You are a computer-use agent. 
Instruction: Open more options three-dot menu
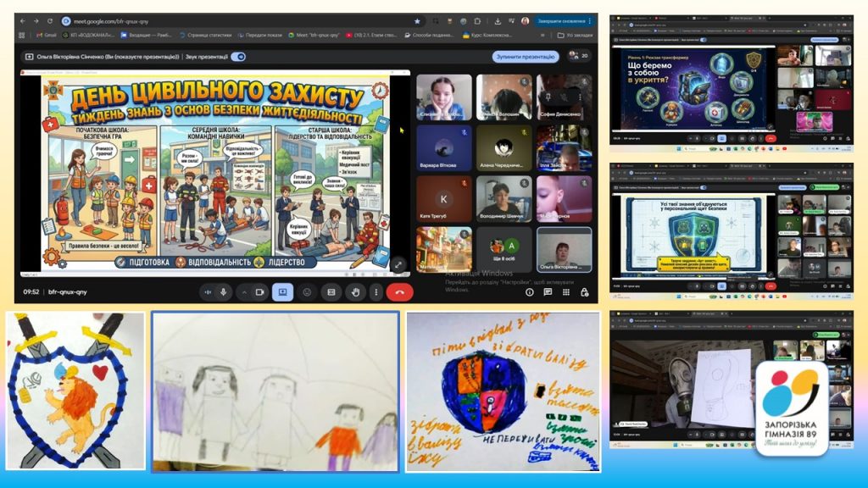click(376, 291)
